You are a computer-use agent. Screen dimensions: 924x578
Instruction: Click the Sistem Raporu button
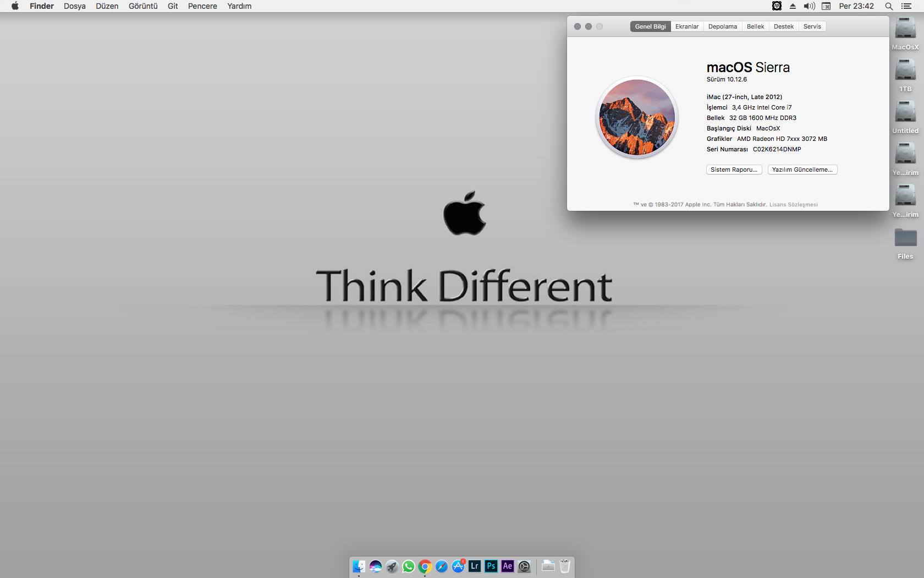(x=734, y=170)
